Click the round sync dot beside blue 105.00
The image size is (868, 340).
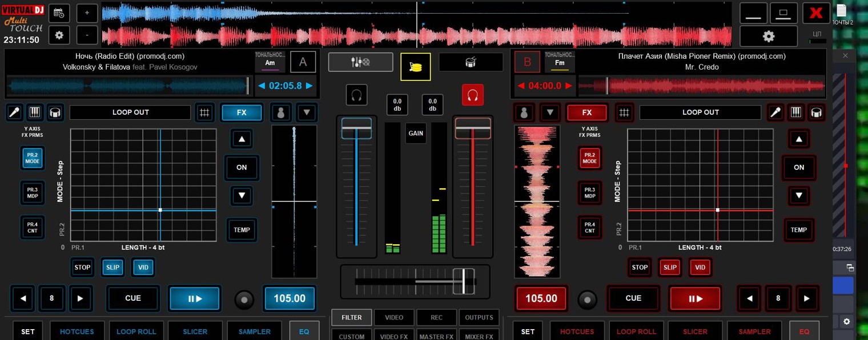click(244, 299)
